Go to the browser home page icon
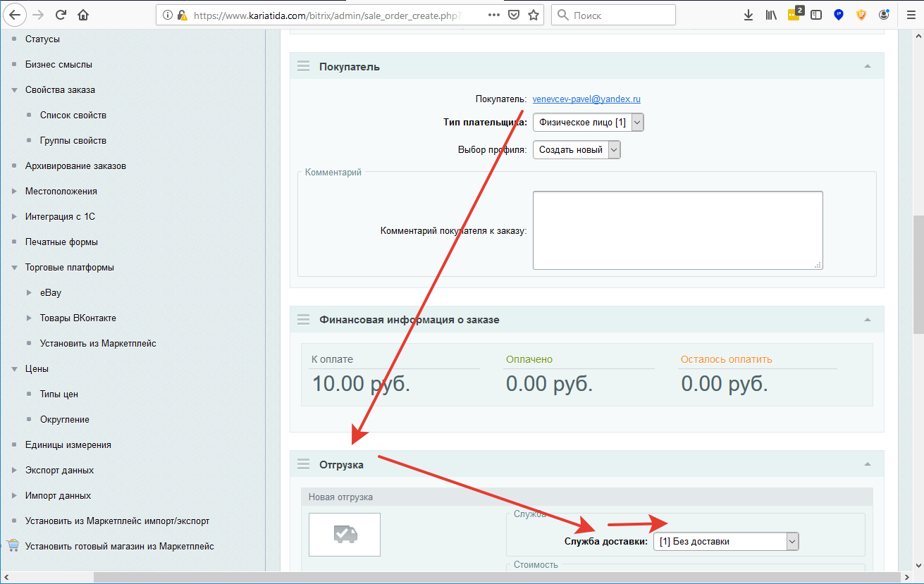This screenshot has width=924, height=584. (84, 15)
